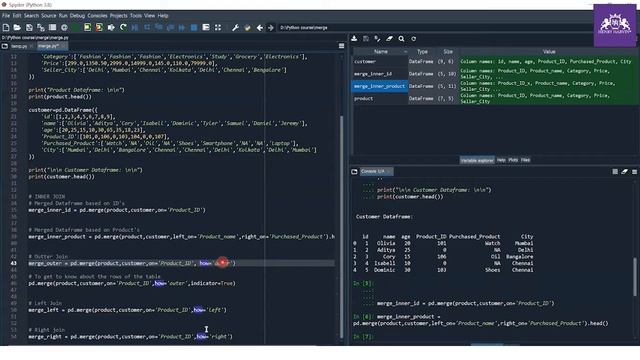Image resolution: width=640 pixels, height=360 pixels.
Task: Stop debugging with the blue square icon
Action: click(194, 27)
